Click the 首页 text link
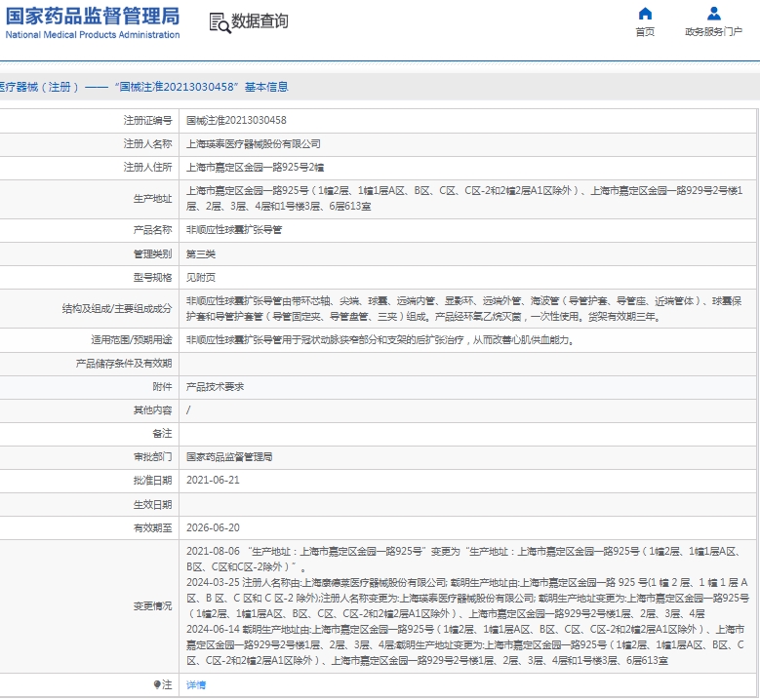This screenshot has width=760, height=700. click(x=645, y=32)
